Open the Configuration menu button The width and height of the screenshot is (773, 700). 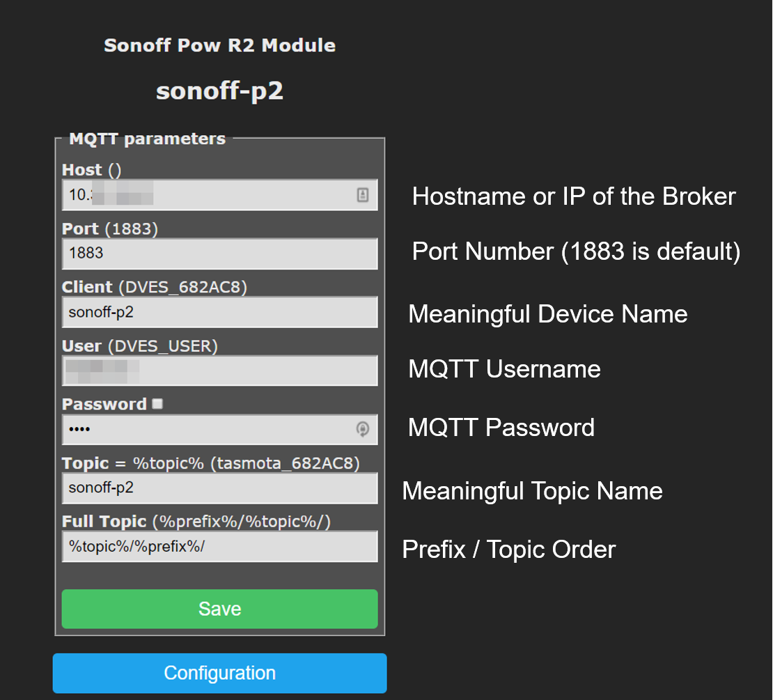[x=219, y=673]
